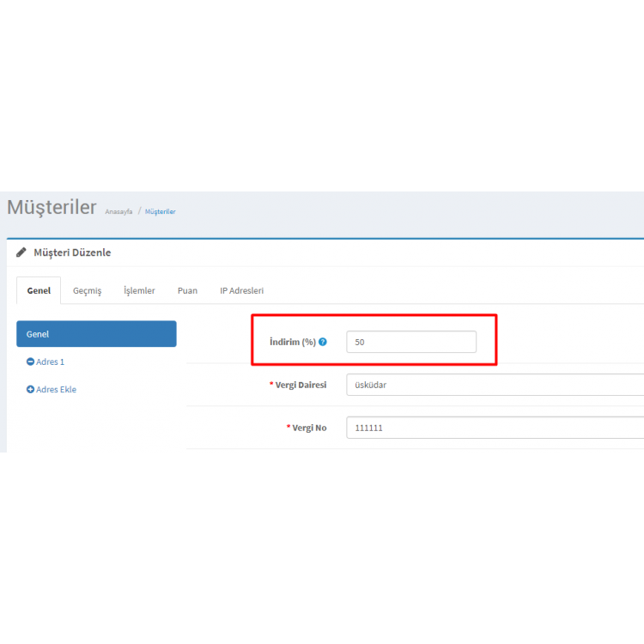Screen dimensions: 644x644
Task: Click the pencil icon beside Müşteri Düzenle
Action: (x=21, y=252)
